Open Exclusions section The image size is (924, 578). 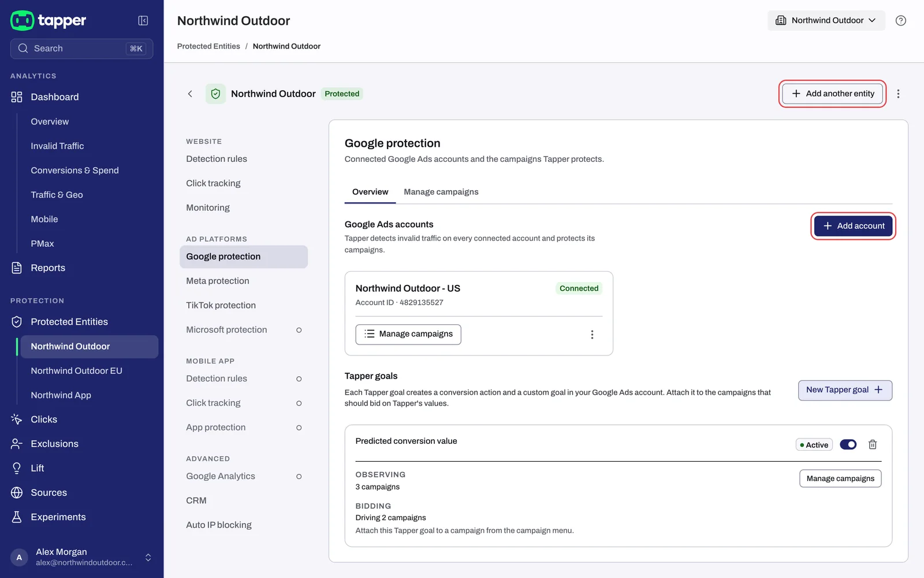(82, 444)
